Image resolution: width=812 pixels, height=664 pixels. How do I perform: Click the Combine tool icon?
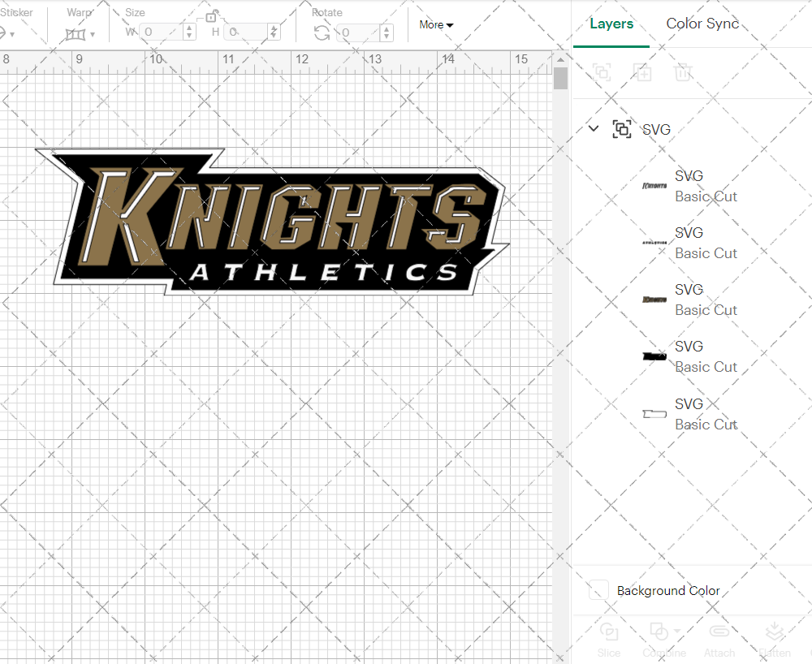pyautogui.click(x=658, y=632)
